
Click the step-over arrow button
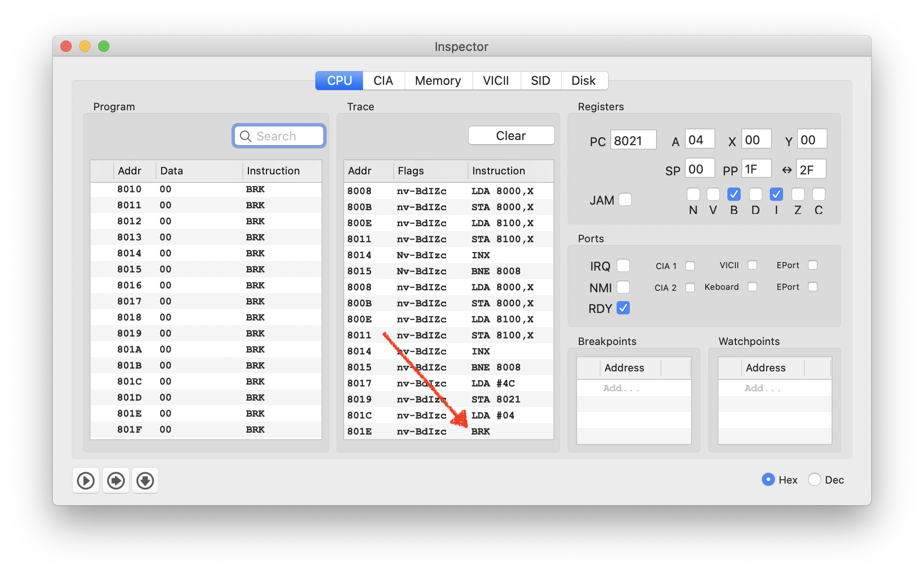click(x=116, y=480)
